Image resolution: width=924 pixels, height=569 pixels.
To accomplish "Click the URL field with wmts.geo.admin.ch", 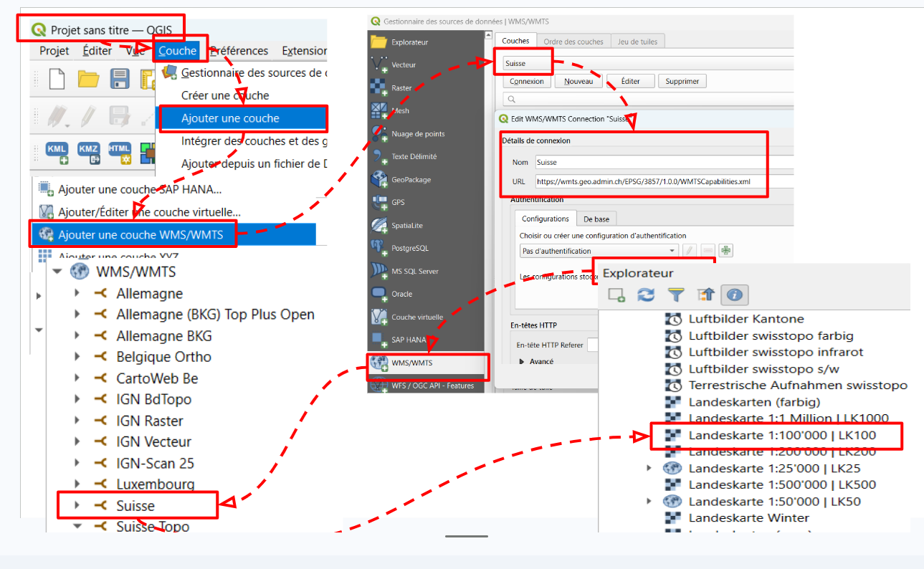I will [x=664, y=181].
